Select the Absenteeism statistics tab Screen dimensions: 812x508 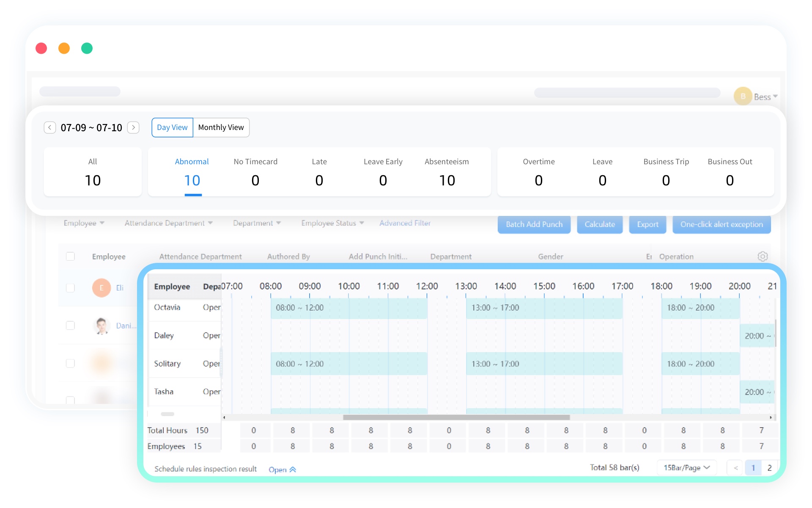[x=447, y=172]
